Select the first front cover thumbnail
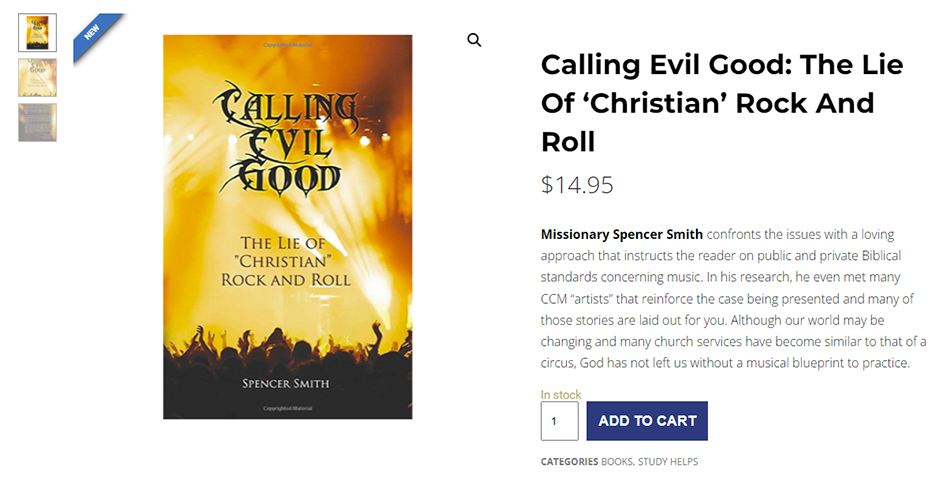The width and height of the screenshot is (950, 488). tap(38, 33)
